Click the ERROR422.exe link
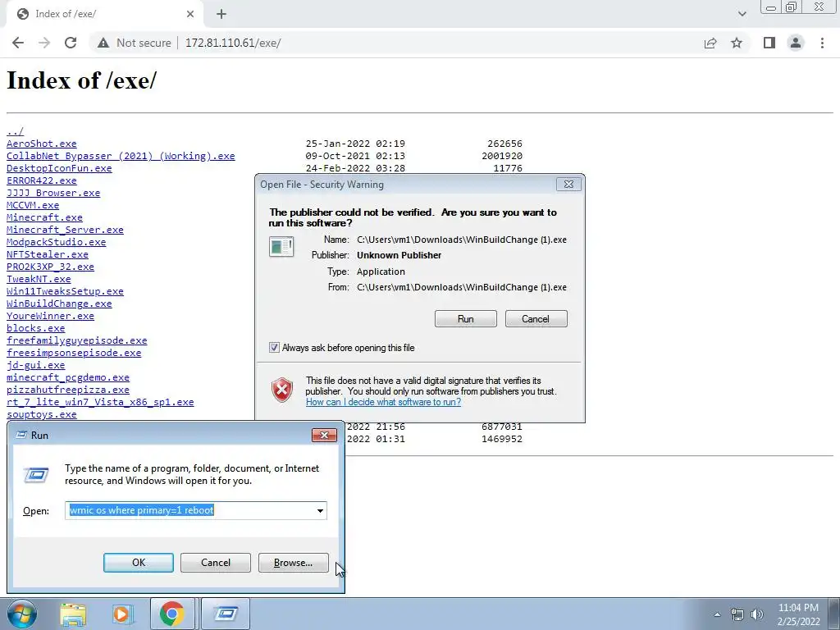 [42, 180]
